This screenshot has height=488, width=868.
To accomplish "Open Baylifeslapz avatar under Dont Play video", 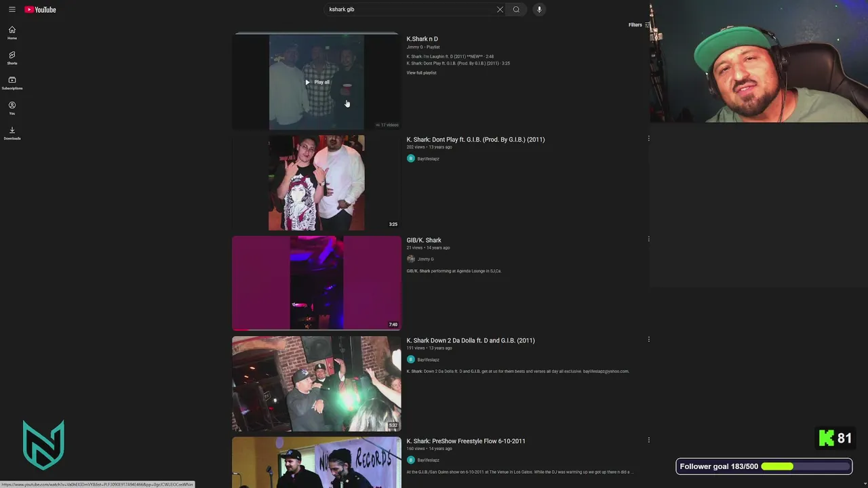I will [410, 159].
